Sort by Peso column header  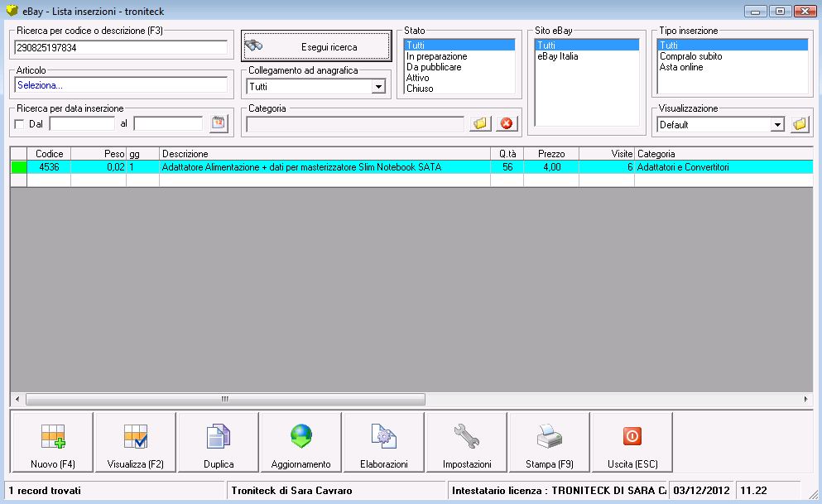click(99, 153)
